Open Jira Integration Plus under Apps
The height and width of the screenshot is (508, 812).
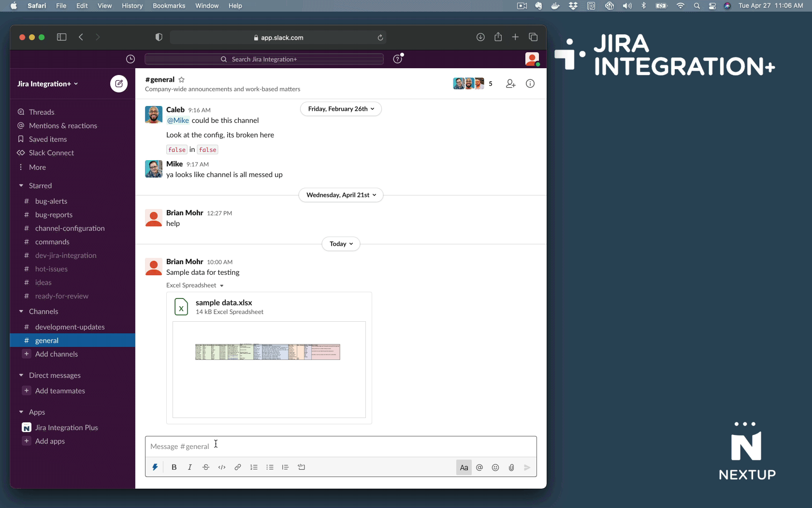pos(65,427)
